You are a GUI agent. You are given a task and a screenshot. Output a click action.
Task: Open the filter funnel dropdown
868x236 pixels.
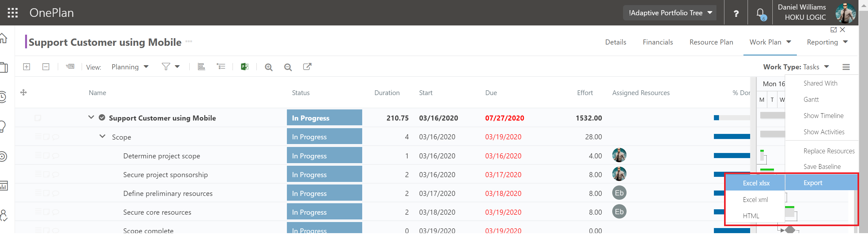[x=171, y=66]
